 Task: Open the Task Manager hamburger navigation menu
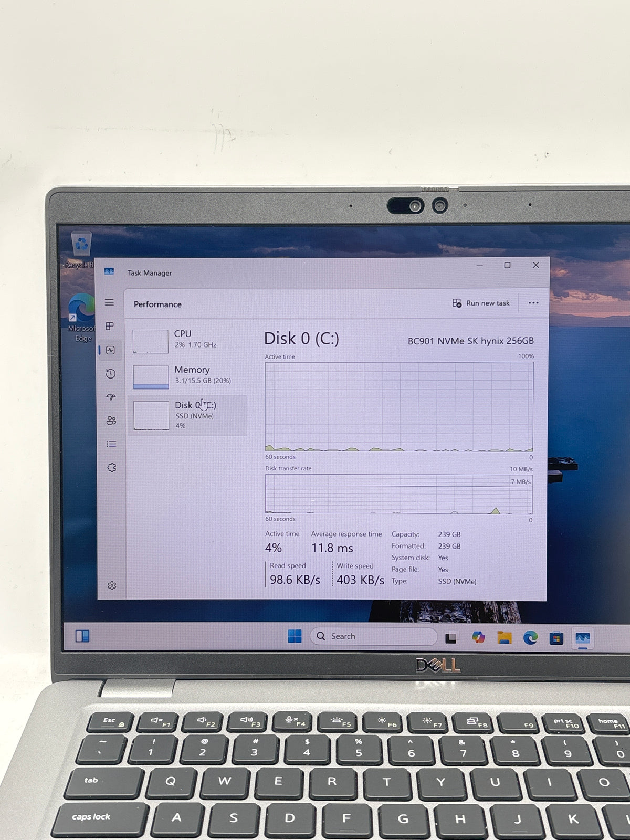109,302
